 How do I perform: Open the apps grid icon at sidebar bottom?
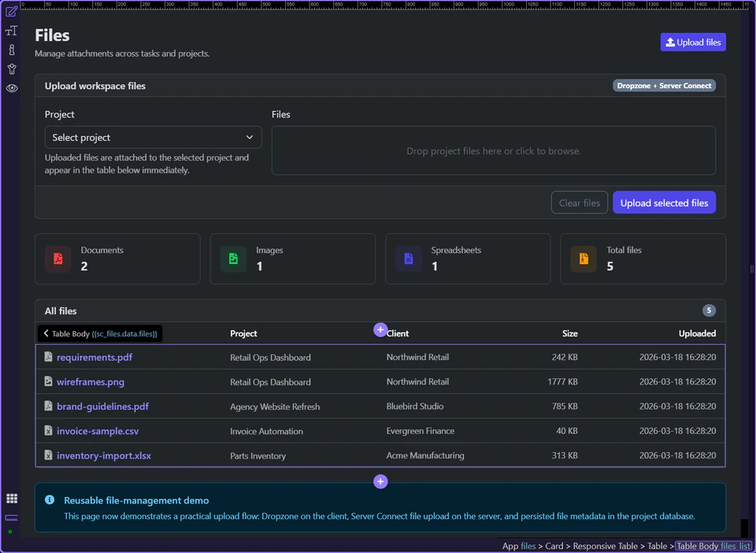[x=11, y=498]
